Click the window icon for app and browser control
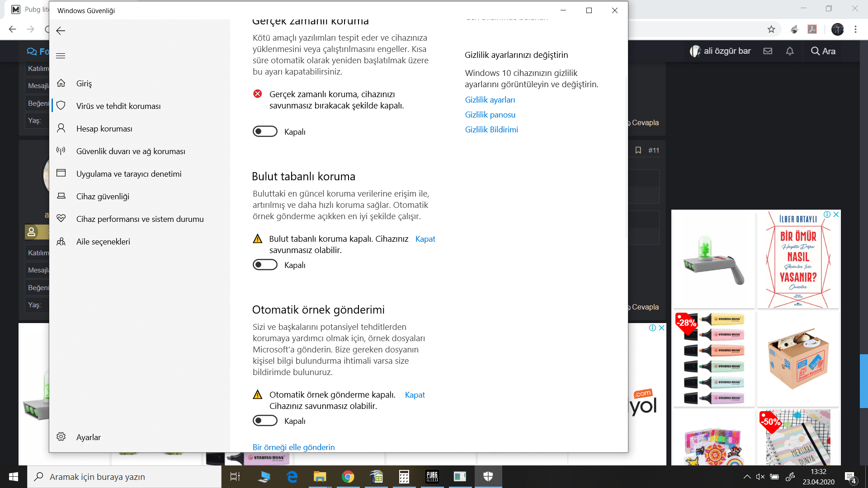 [61, 174]
